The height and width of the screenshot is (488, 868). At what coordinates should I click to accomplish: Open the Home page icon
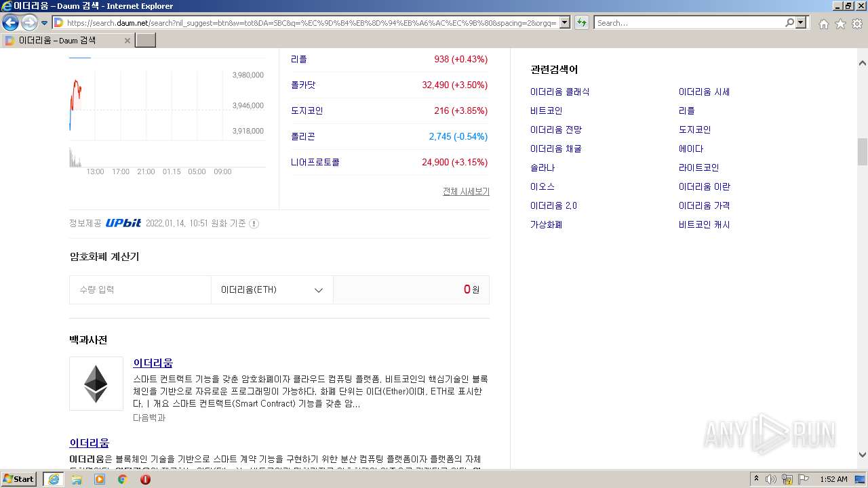[823, 24]
